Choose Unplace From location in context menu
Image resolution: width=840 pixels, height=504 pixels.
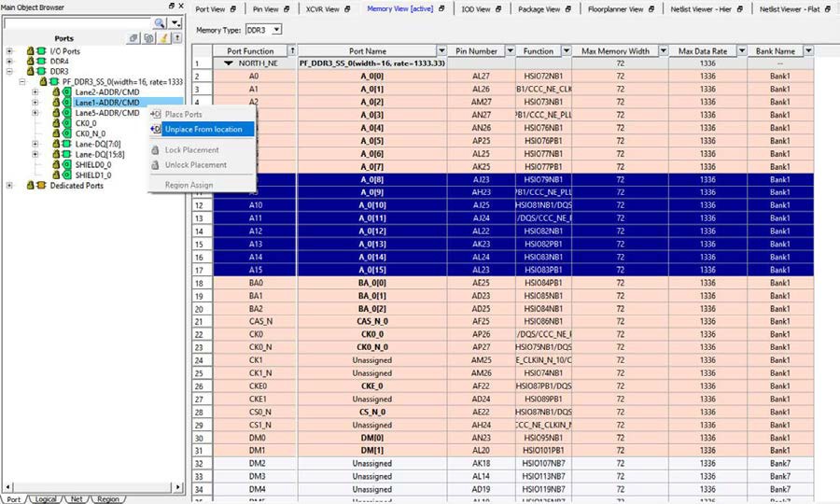(x=203, y=129)
